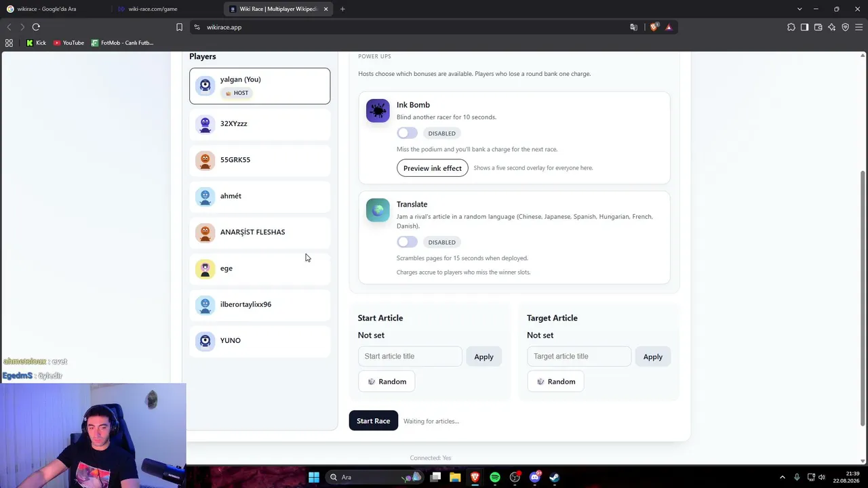This screenshot has height=488, width=868.
Task: Open the translate page icon
Action: 633,27
